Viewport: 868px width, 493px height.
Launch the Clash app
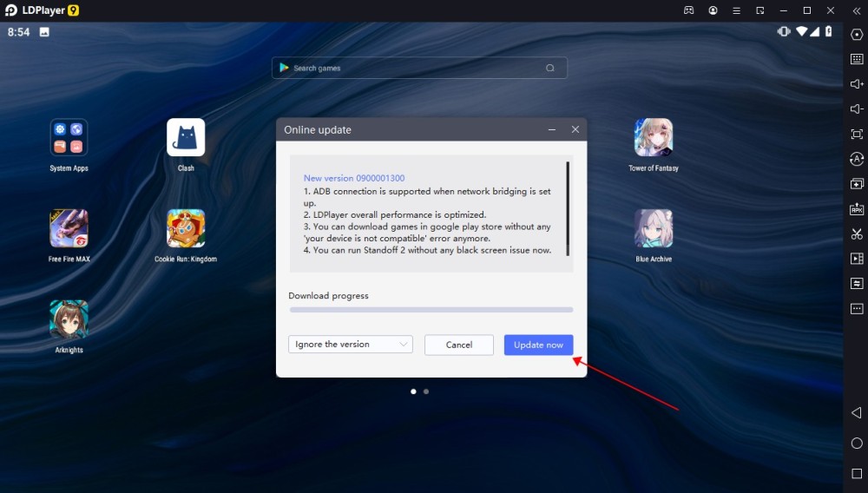coord(186,137)
